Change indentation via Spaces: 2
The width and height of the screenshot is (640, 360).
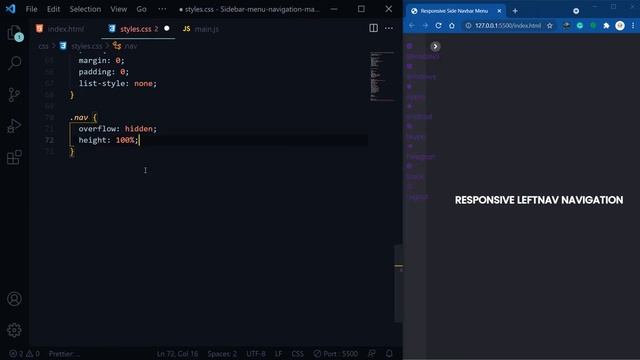(222, 353)
